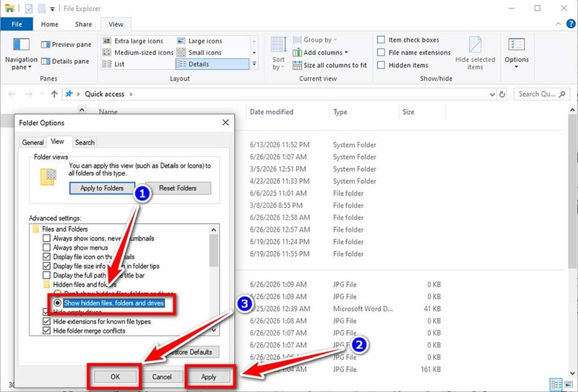
Task: Confirm with the OK button
Action: (115, 377)
